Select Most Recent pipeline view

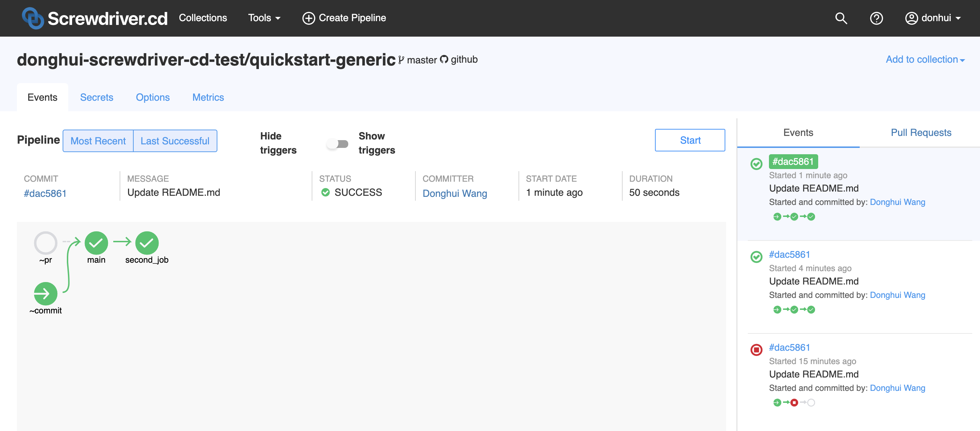click(98, 141)
